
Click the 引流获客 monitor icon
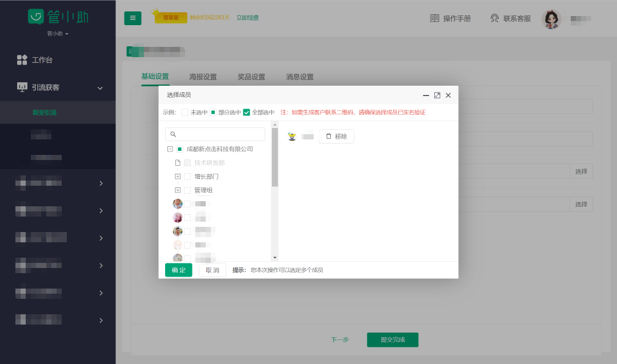pos(22,87)
